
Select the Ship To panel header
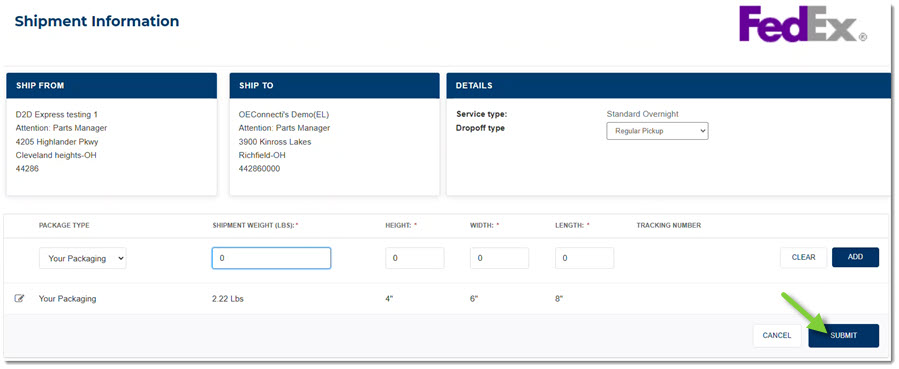(x=334, y=85)
